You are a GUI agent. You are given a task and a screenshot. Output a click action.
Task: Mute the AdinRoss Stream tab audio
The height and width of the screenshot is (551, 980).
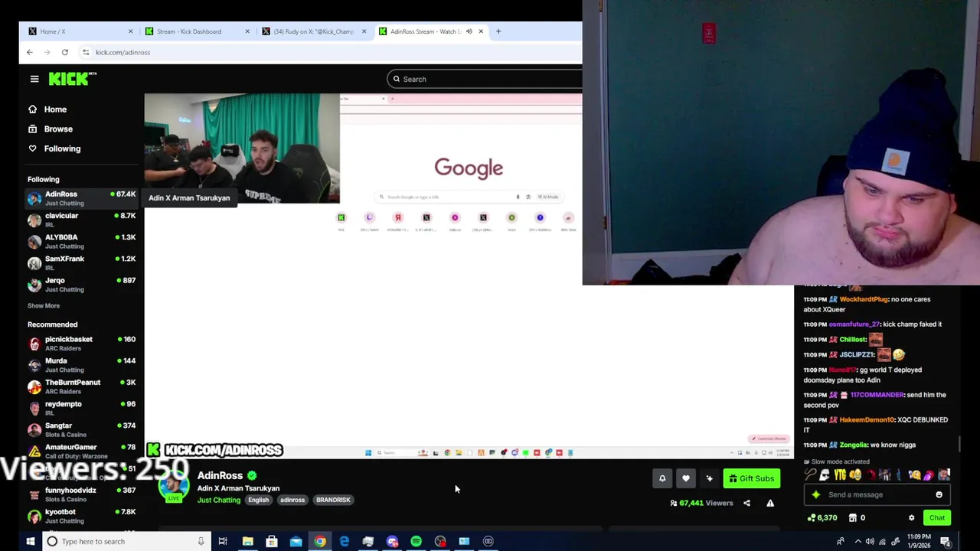(x=469, y=31)
